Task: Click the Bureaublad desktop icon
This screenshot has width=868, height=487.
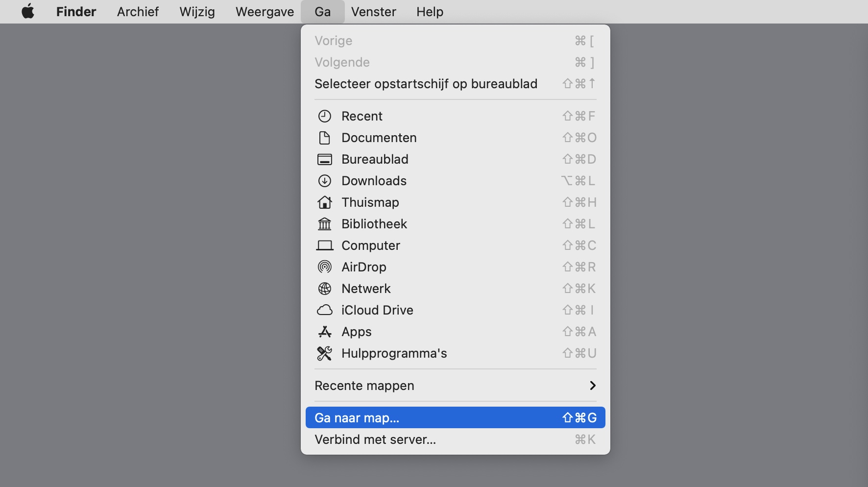Action: point(325,159)
